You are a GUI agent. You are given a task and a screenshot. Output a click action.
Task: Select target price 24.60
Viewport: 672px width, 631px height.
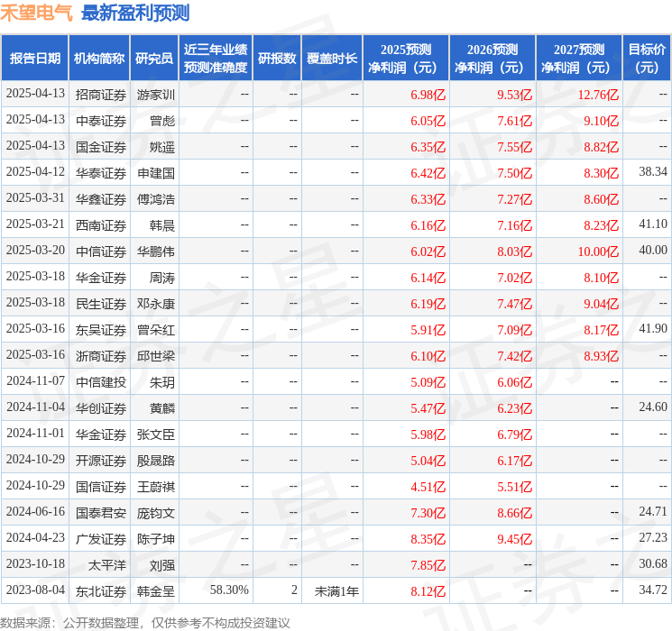click(x=653, y=407)
